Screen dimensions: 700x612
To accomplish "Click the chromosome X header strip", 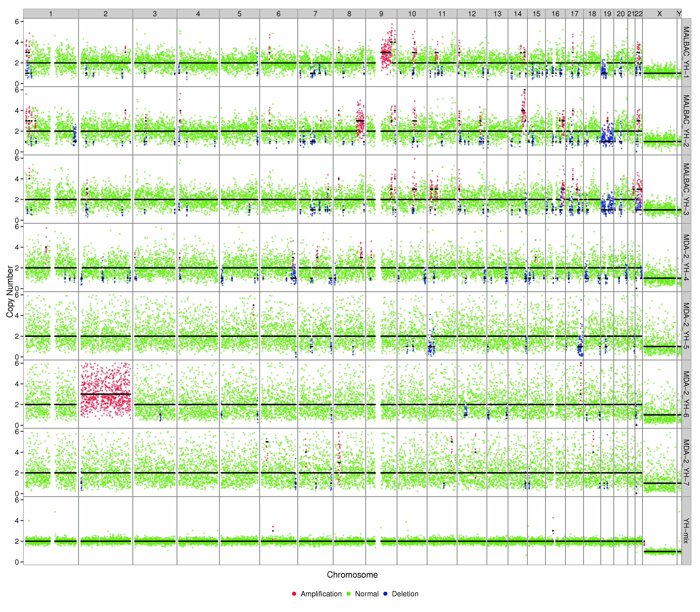I will [x=660, y=14].
